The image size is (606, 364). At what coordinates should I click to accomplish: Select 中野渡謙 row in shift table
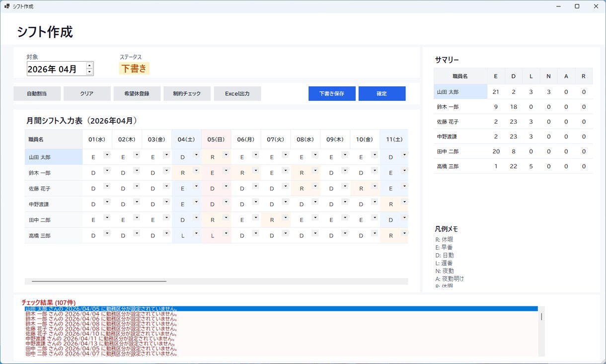coord(53,204)
